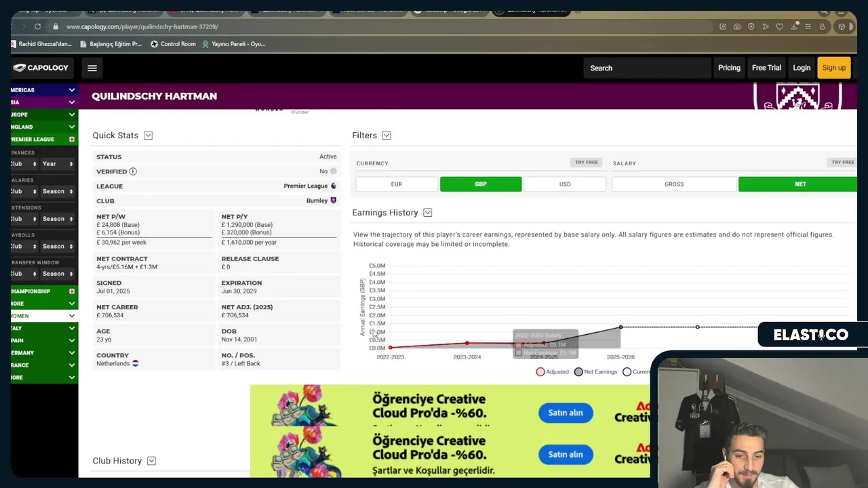
Task: Expand Americas in the sidebar
Action: point(44,90)
